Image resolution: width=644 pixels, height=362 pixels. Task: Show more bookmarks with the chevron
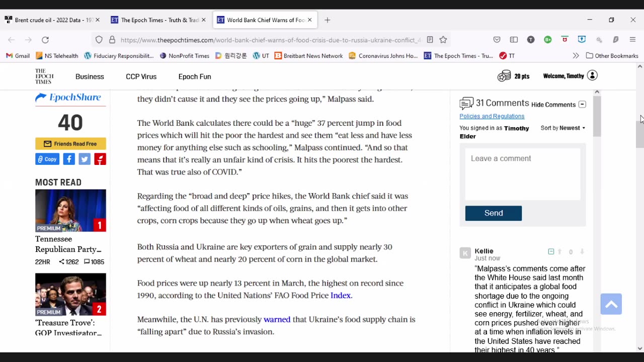click(x=576, y=56)
